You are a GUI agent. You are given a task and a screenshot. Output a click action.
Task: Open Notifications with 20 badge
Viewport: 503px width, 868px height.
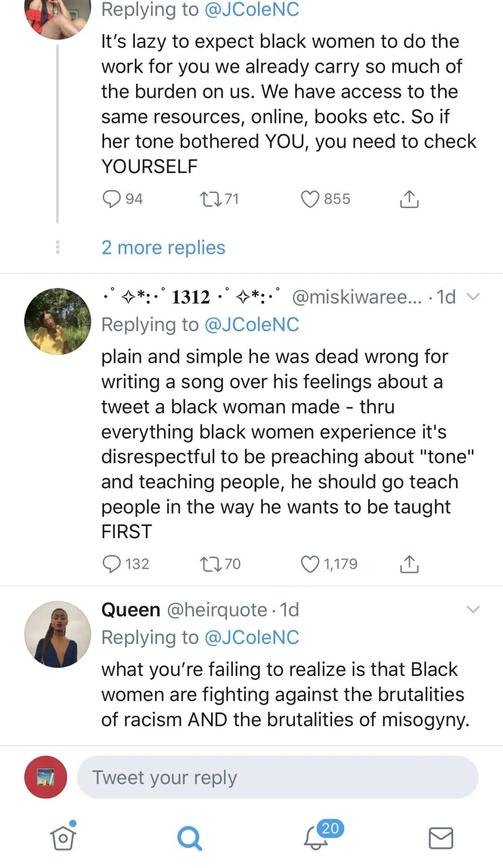[317, 838]
